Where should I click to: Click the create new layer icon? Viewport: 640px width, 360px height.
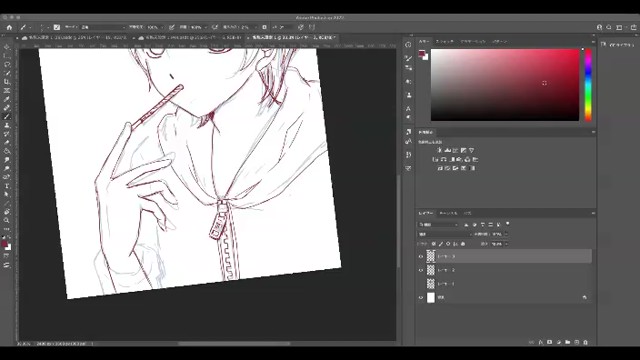(x=576, y=342)
